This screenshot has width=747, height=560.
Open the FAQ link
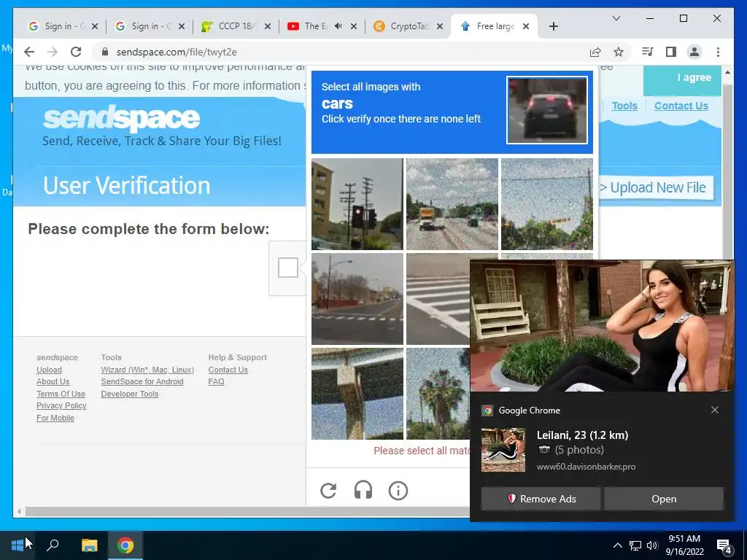tap(216, 381)
